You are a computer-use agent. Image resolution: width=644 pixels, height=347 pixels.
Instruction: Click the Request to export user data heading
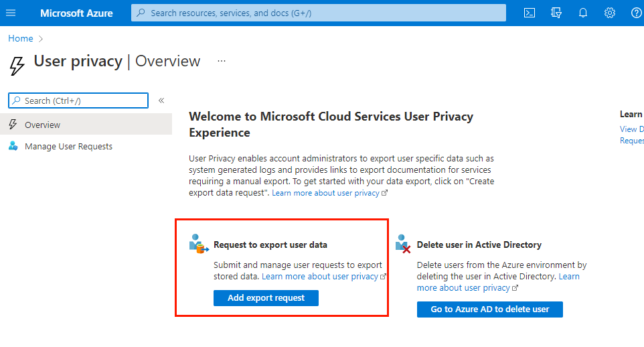tap(270, 245)
